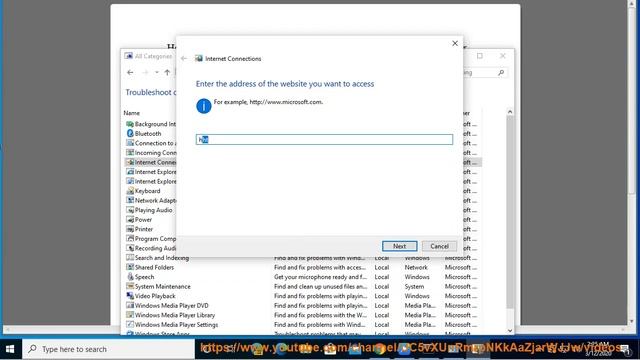Open the Windows Start menu
The image size is (640, 360).
(10, 349)
